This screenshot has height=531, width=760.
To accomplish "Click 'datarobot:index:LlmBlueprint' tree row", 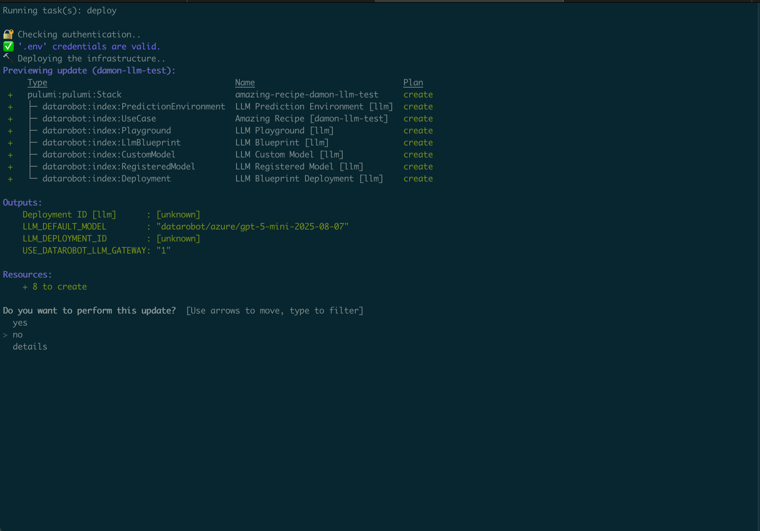I will [111, 143].
